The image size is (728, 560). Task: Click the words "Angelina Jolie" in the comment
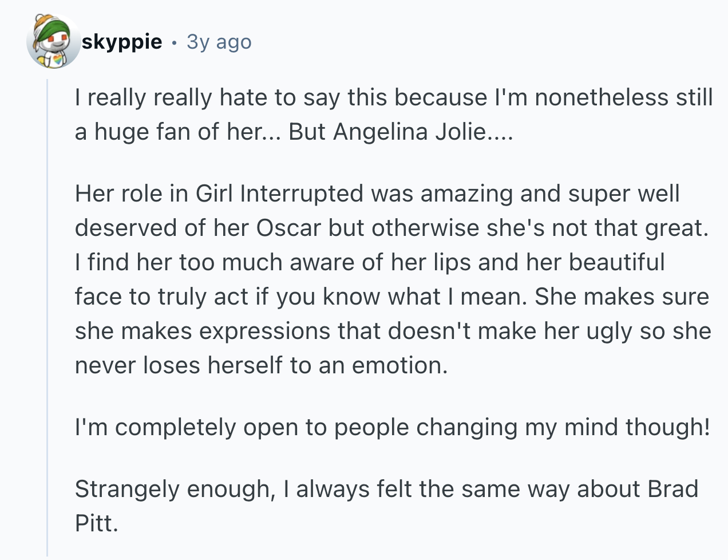pyautogui.click(x=409, y=132)
